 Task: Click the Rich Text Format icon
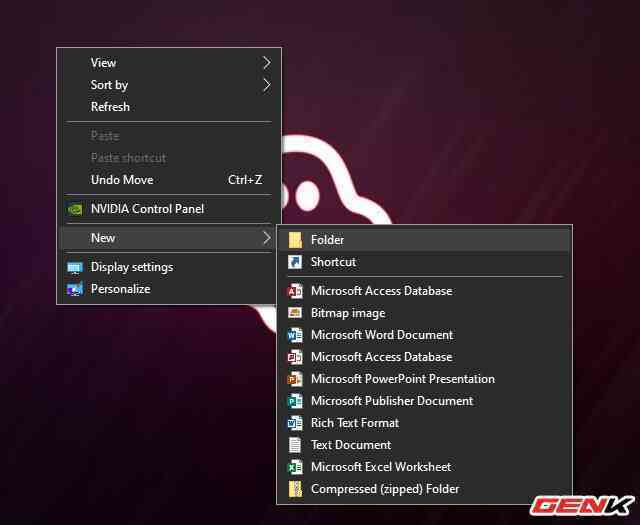point(295,423)
